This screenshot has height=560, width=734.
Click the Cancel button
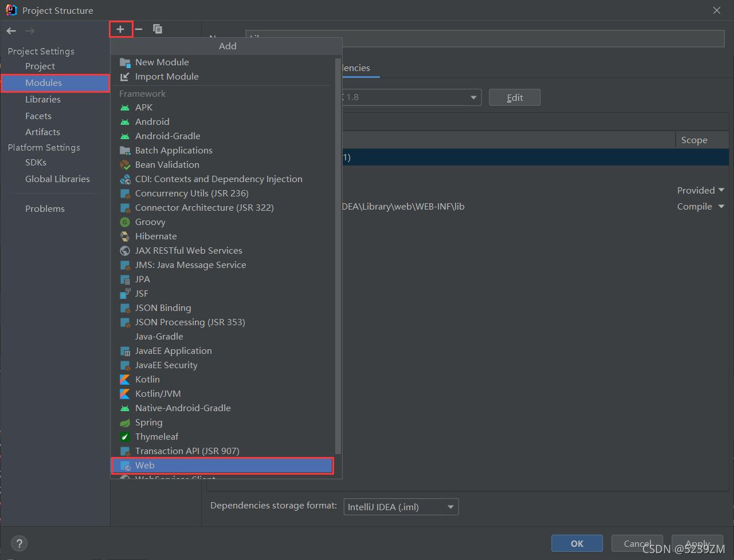(x=637, y=543)
